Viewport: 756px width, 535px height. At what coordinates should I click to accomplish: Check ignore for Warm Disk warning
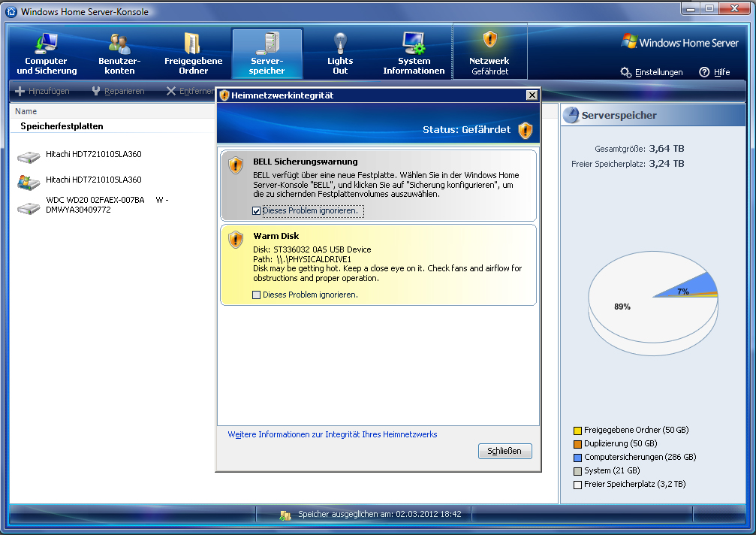pyautogui.click(x=257, y=295)
